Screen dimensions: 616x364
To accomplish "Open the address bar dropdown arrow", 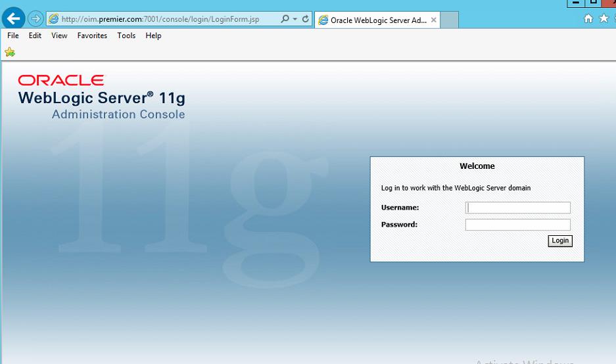I will pos(295,19).
